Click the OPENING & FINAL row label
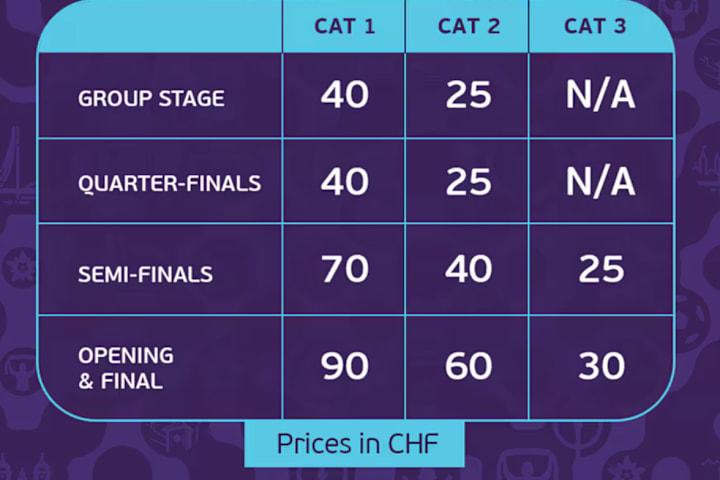Viewport: 720px width, 480px height. tap(126, 368)
